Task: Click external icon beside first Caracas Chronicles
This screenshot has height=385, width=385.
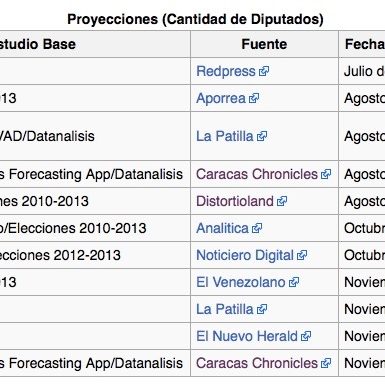Action: 326,174
